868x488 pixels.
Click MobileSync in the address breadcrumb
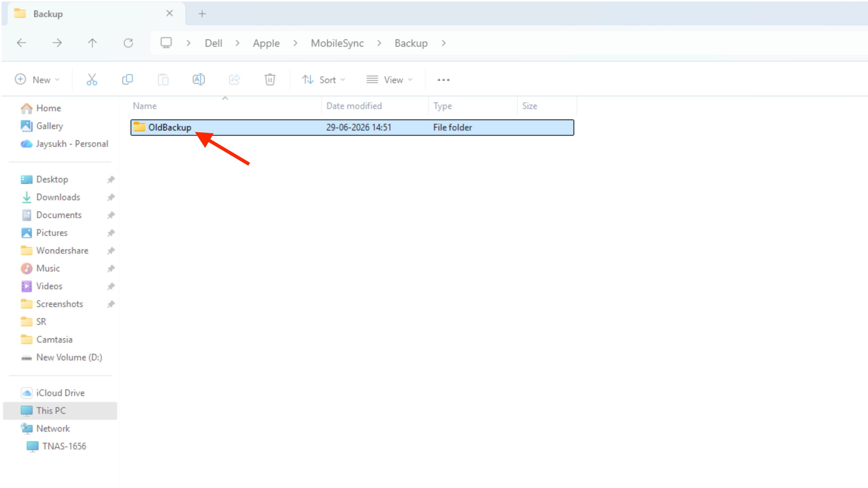click(x=337, y=43)
